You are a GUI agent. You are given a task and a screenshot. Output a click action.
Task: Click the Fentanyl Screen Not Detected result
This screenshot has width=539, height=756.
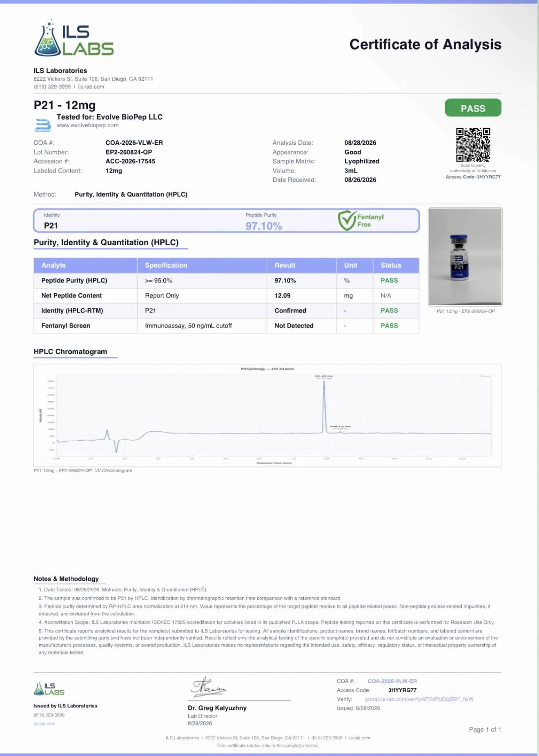294,326
